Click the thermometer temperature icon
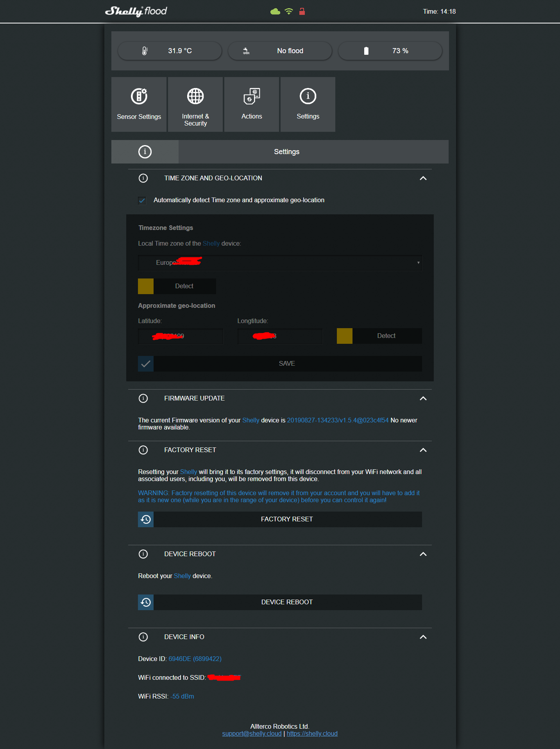 click(145, 51)
